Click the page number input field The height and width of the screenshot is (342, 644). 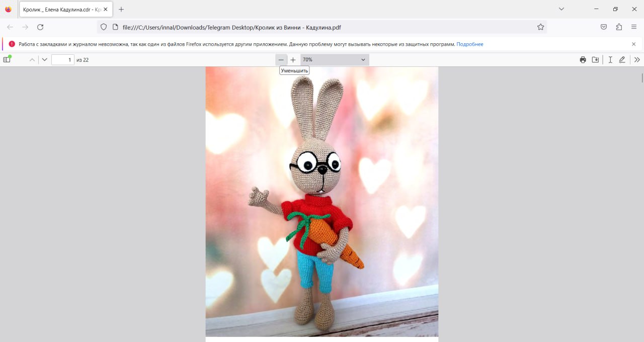pos(63,60)
